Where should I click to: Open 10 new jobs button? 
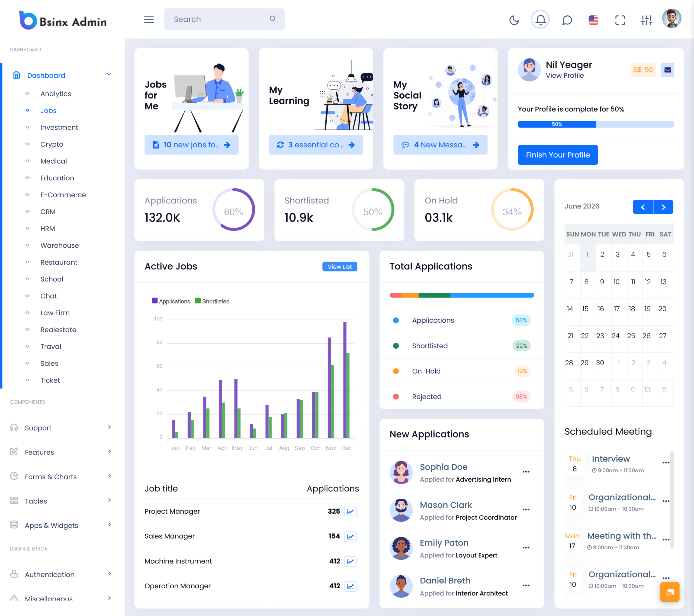coord(191,145)
